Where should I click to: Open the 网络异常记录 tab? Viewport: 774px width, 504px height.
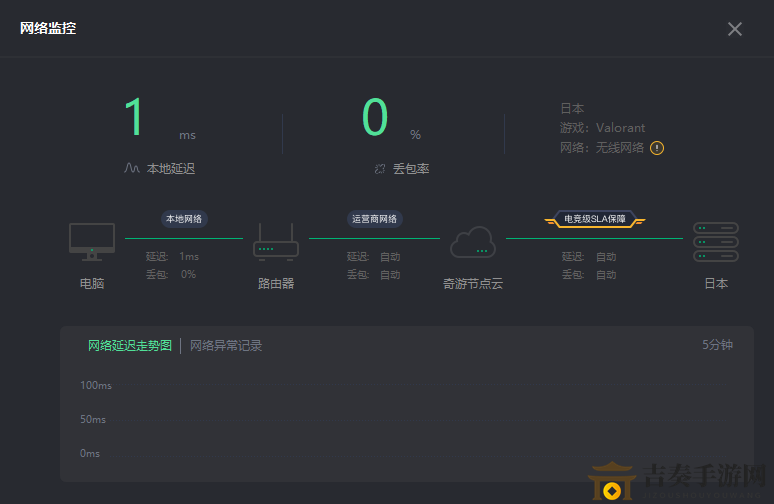click(x=226, y=346)
